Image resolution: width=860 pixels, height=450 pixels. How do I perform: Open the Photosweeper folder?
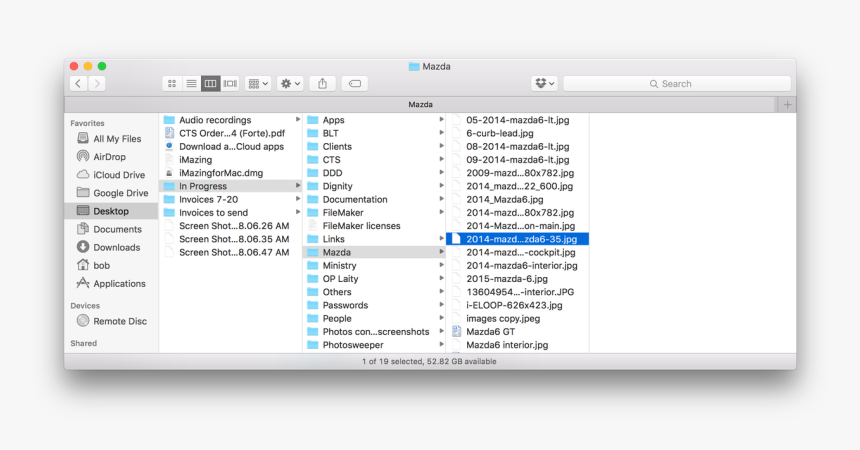click(x=374, y=345)
